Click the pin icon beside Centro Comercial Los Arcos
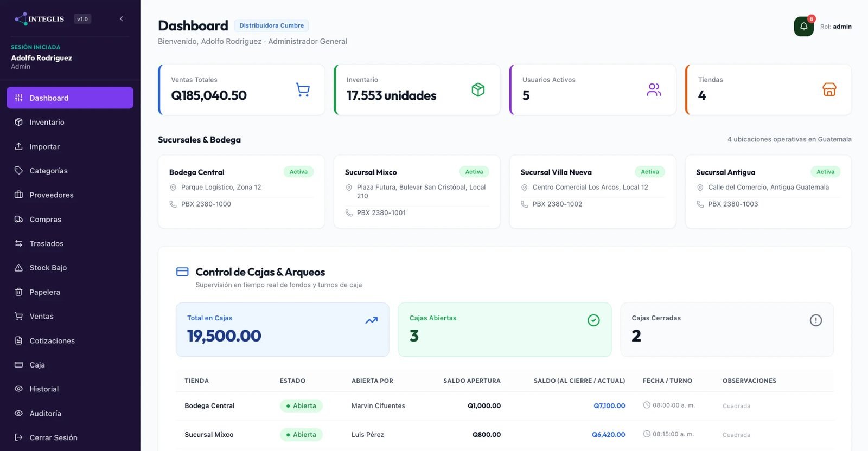The height and width of the screenshot is (451, 868). pos(525,188)
